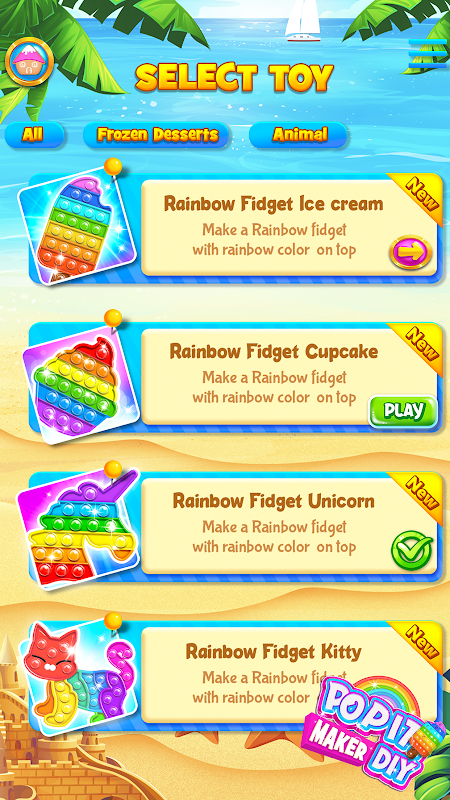Filter by Frozen Desserts tab

pyautogui.click(x=156, y=135)
